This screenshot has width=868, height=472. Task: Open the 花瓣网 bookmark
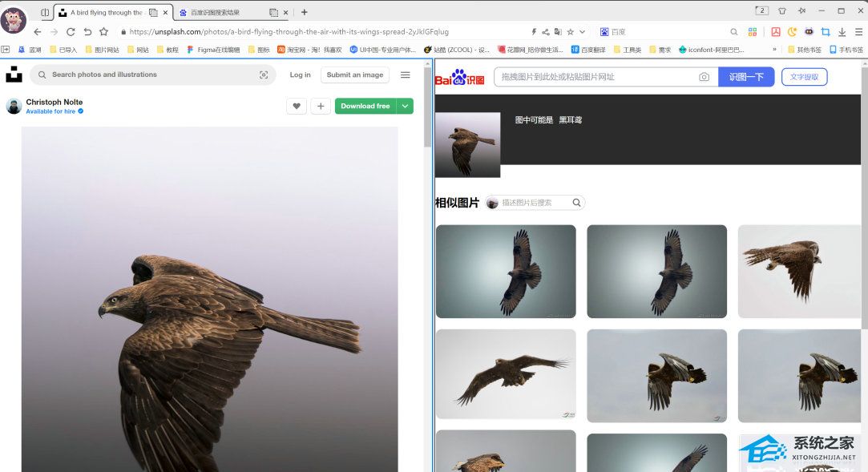click(531, 50)
